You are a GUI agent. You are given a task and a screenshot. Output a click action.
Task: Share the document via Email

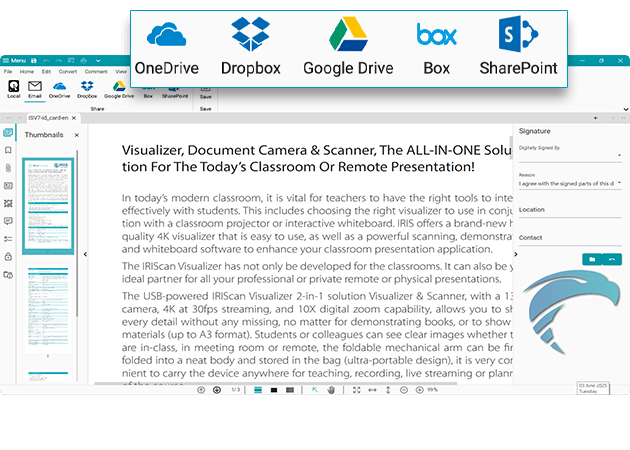click(x=35, y=89)
